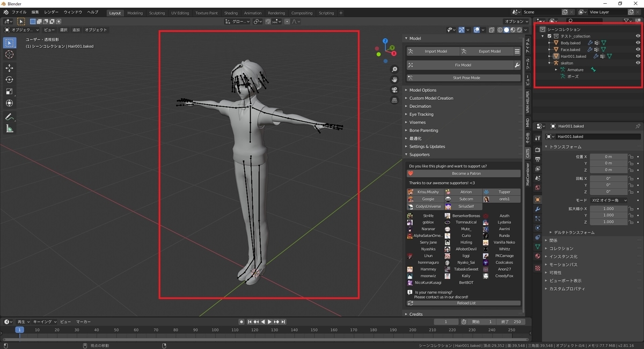Image resolution: width=644 pixels, height=349 pixels.
Task: Open the VRM HELPER sidebar tab
Action: pos(528,101)
